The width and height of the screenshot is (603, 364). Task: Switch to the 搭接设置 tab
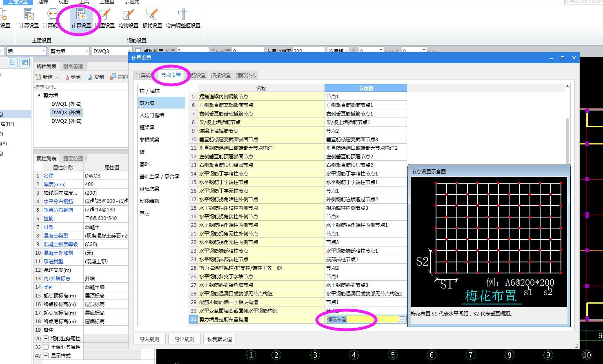coord(221,75)
